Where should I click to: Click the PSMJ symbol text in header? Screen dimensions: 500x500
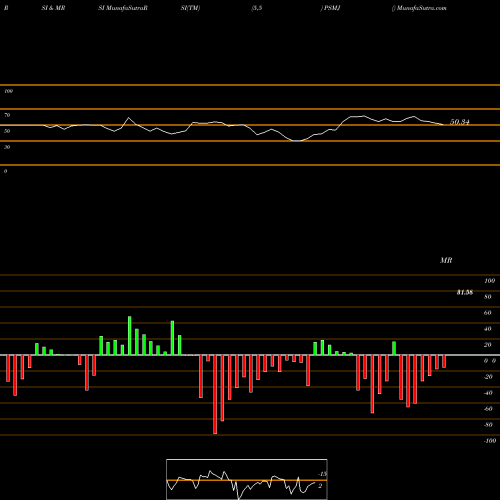tap(332, 8)
